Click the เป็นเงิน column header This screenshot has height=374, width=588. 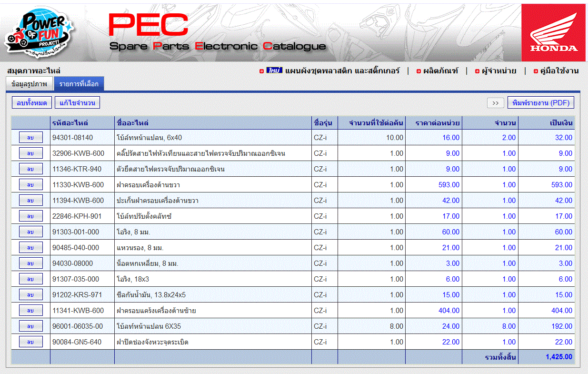pos(547,123)
